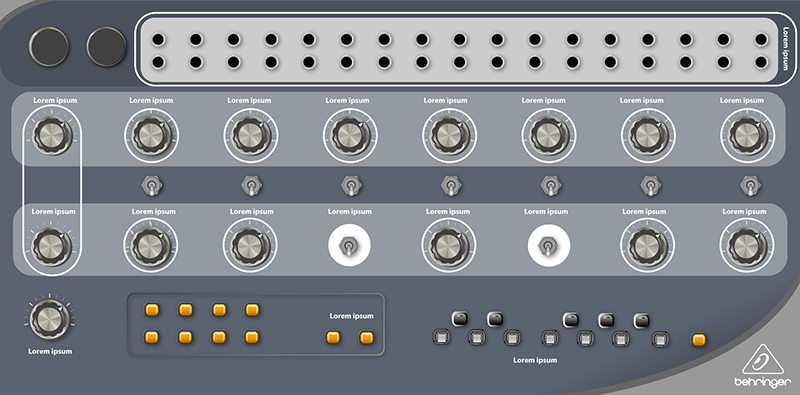Select last jack in lower patch bay row
This screenshot has height=395, width=800.
(x=761, y=62)
